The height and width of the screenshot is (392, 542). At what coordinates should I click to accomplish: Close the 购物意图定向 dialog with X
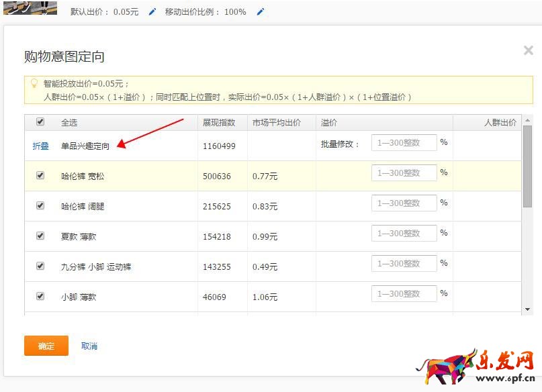pyautogui.click(x=529, y=50)
